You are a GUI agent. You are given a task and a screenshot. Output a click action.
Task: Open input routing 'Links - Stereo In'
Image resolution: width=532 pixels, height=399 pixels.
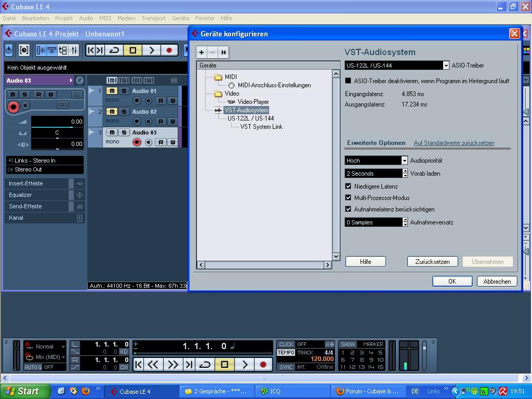(45, 161)
